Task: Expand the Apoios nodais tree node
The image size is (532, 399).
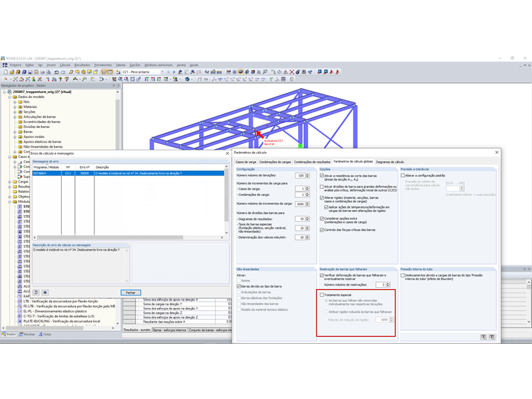Action: pos(15,136)
